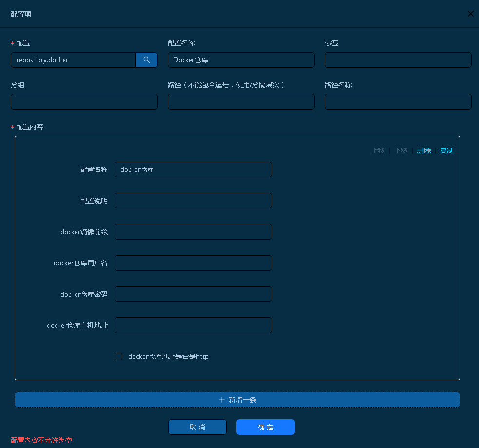The width and height of the screenshot is (479, 448).
Task: Click the 标签 input field
Action: click(398, 60)
